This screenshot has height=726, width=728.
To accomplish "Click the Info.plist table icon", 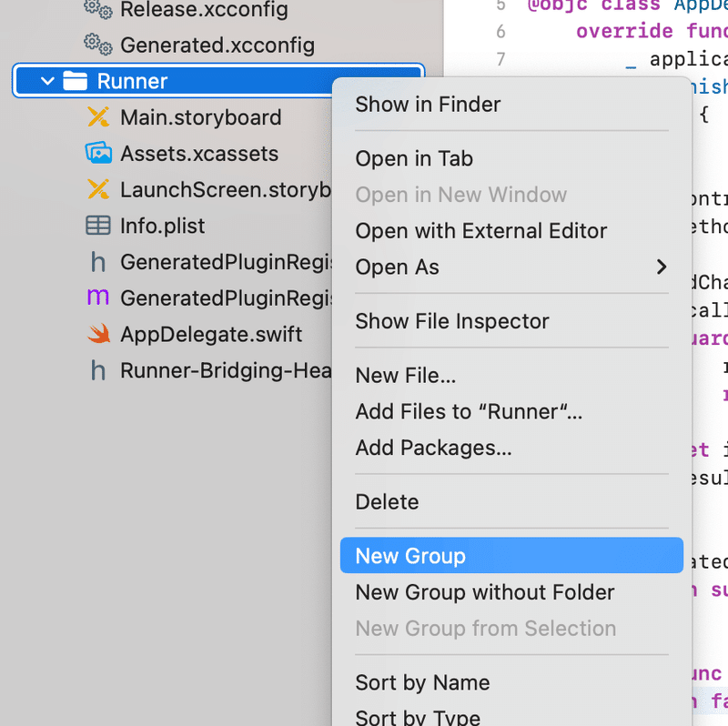I will [98, 226].
